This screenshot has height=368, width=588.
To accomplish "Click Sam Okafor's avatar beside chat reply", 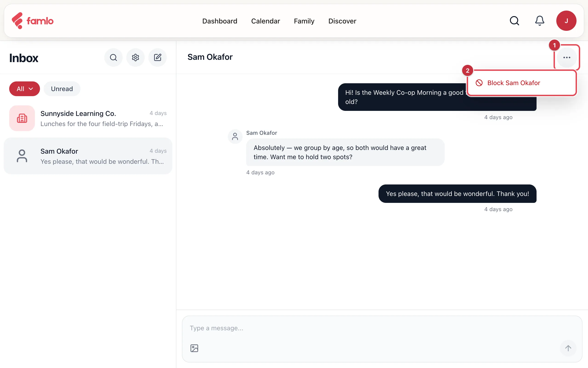I will [x=235, y=136].
